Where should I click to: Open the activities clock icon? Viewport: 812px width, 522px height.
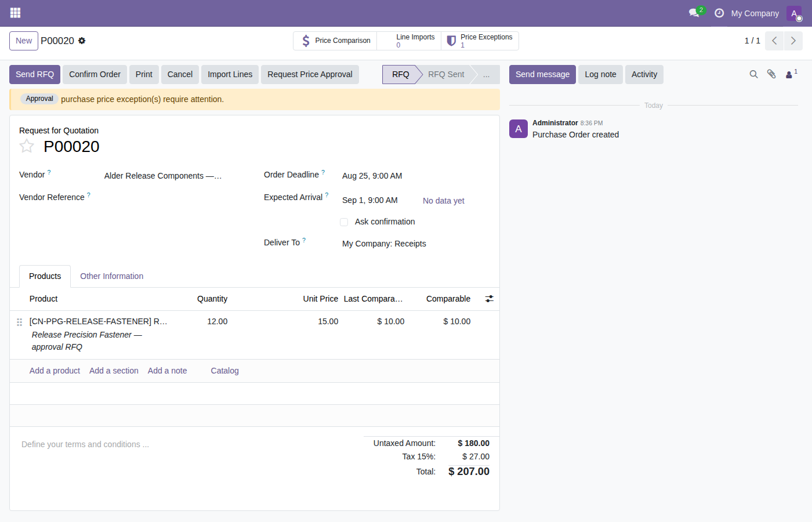pos(719,13)
